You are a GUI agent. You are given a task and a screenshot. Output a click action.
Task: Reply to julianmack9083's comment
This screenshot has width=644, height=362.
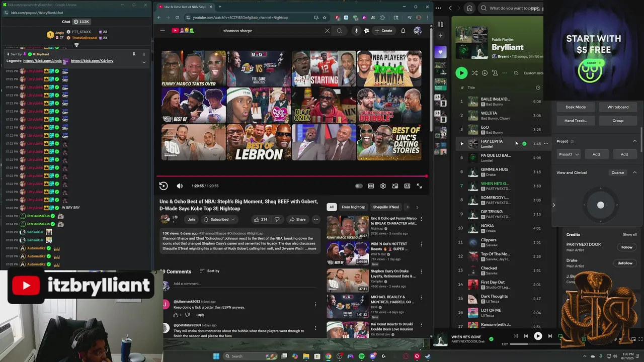point(200,315)
